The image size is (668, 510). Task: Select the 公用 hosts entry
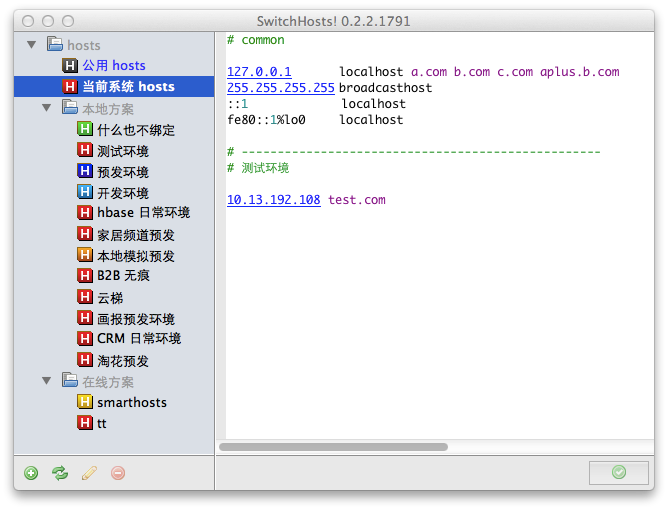[x=114, y=66]
